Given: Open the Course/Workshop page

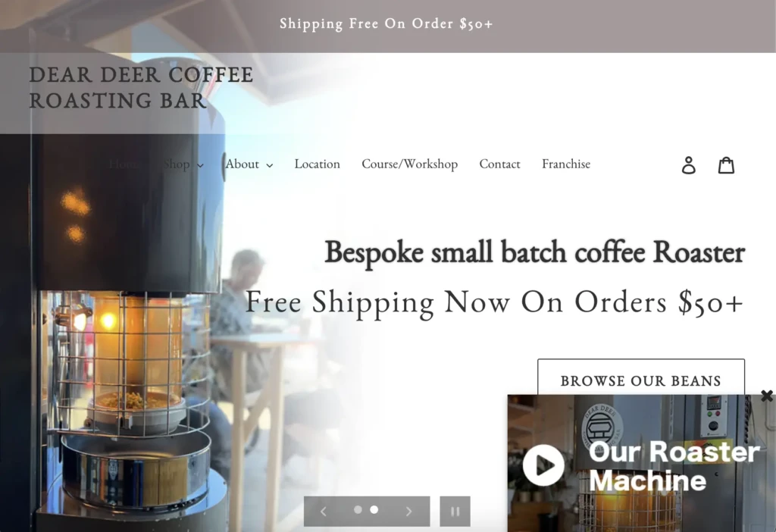Looking at the screenshot, I should tap(410, 164).
